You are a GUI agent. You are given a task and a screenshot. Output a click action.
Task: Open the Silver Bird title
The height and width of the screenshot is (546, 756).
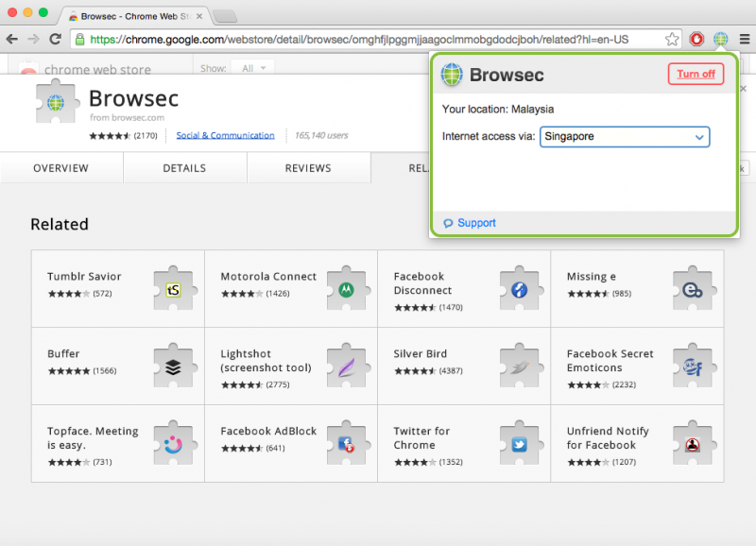[420, 353]
